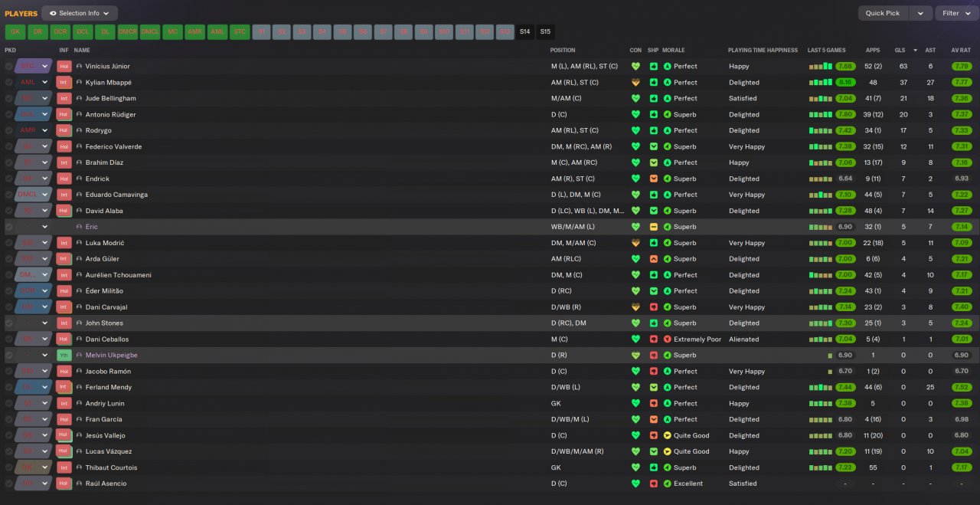This screenshot has height=505, width=980.
Task: Click the eye icon in Selection Info
Action: tap(53, 13)
